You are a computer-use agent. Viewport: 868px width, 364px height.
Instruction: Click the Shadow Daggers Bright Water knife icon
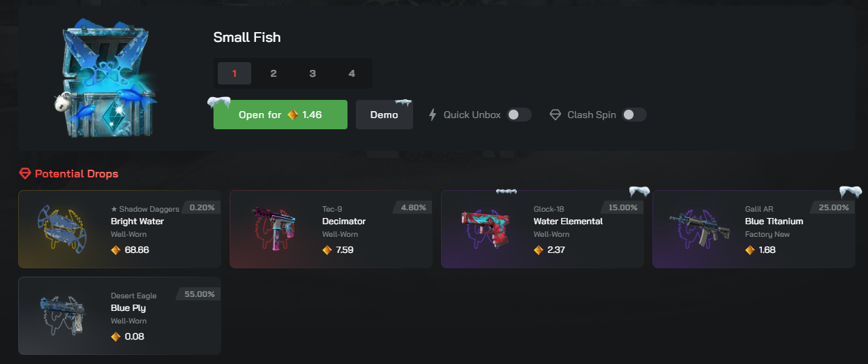pos(59,228)
